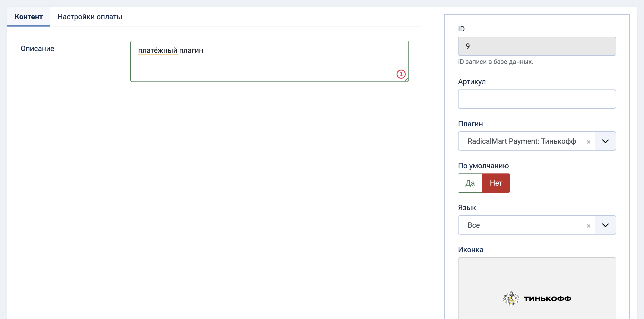Clear the Язык selection with the x

pyautogui.click(x=588, y=226)
